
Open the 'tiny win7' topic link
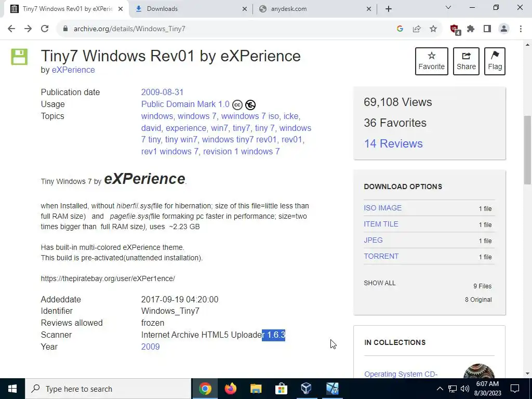click(x=181, y=139)
